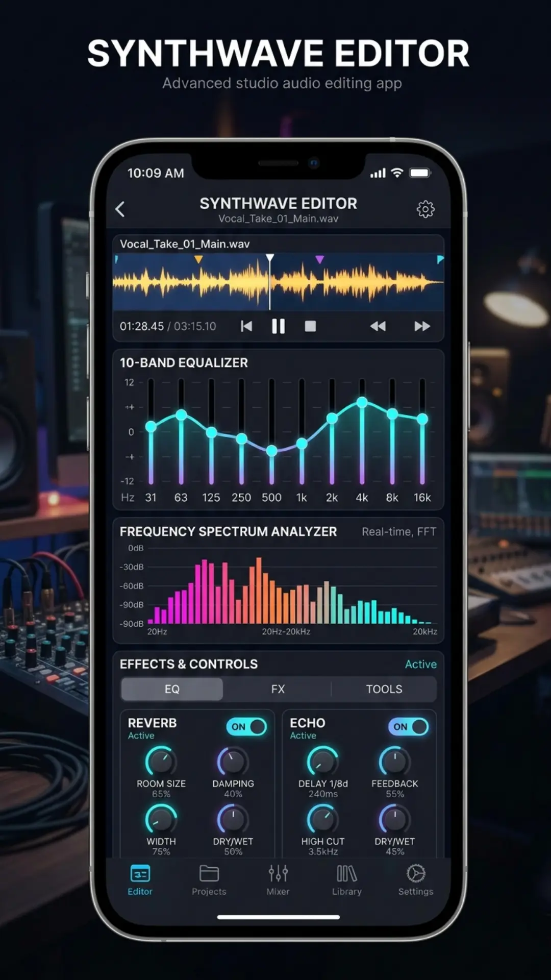The width and height of the screenshot is (551, 980).
Task: Click the Echo 240ms delay value
Action: point(323,794)
